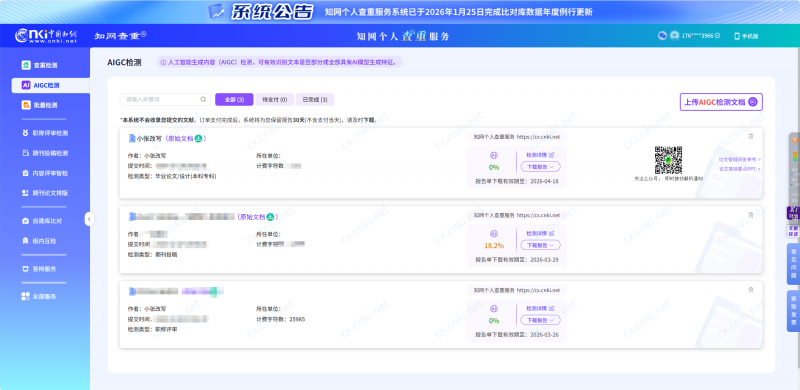Open 常见问题 floating side button
800x390 pixels.
793,264
